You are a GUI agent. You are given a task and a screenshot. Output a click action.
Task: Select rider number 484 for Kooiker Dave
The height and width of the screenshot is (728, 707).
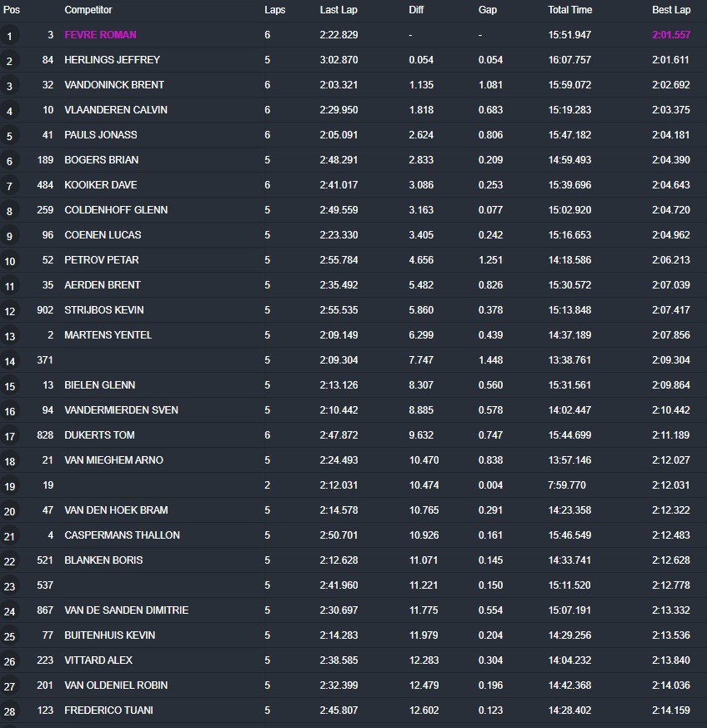click(45, 185)
